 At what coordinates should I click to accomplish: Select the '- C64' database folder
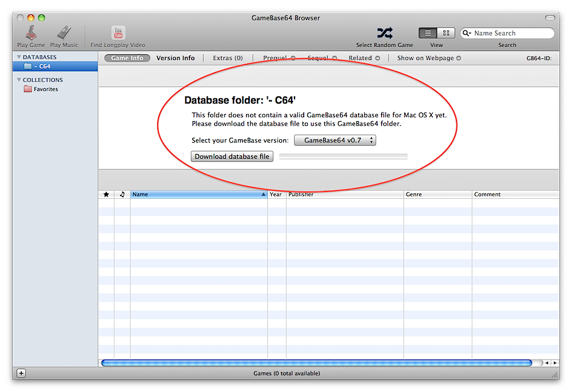[x=55, y=66]
